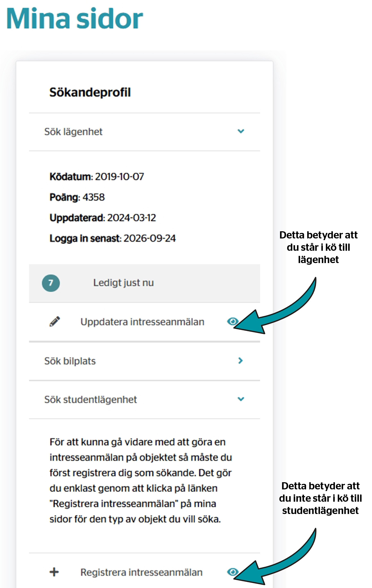The image size is (372, 588).
Task: Open the Sök bilplats menu item
Action: click(70, 361)
